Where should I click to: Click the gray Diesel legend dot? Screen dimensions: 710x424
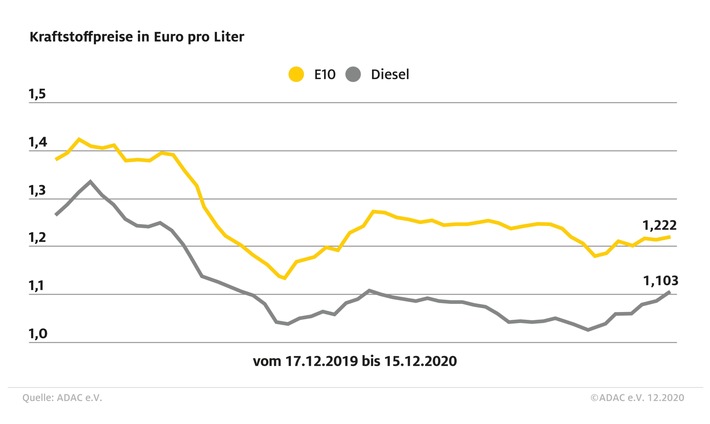pyautogui.click(x=353, y=73)
